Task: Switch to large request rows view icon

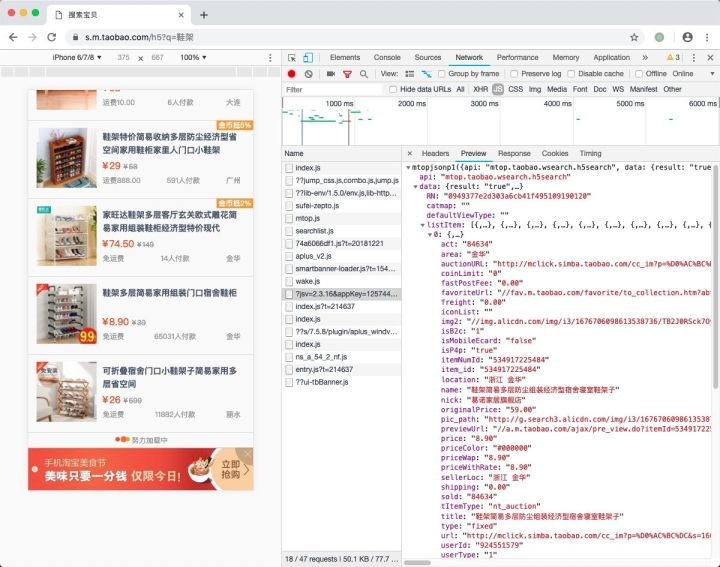Action: tap(410, 74)
